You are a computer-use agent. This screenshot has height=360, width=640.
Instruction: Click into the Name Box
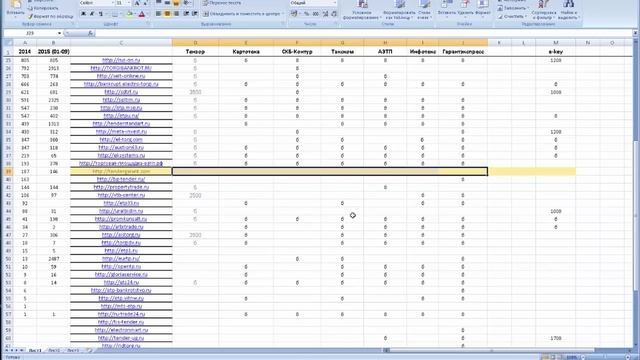pyautogui.click(x=30, y=33)
